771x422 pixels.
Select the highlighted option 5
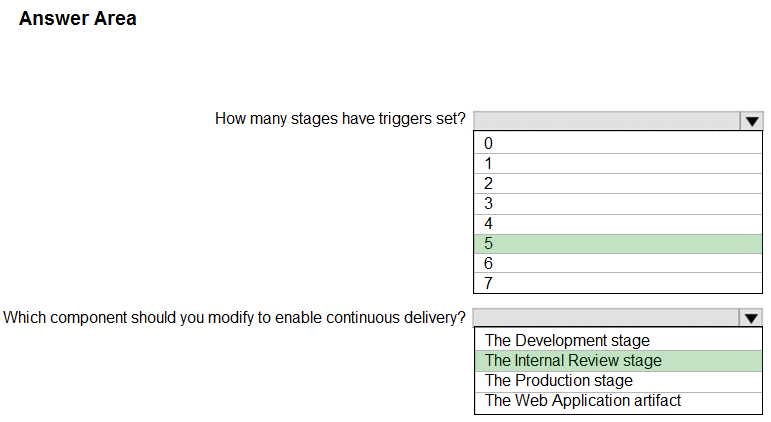tap(618, 243)
